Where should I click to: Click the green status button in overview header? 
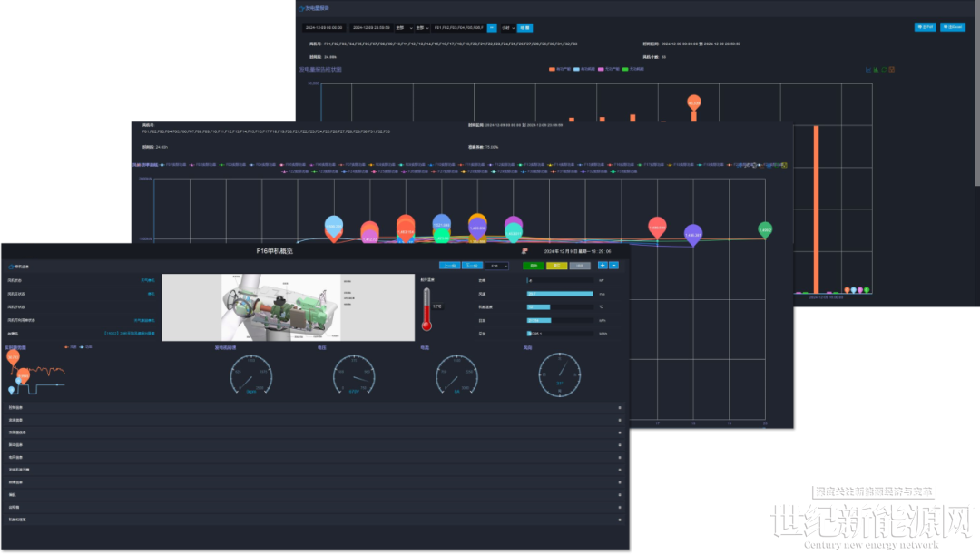(x=534, y=266)
